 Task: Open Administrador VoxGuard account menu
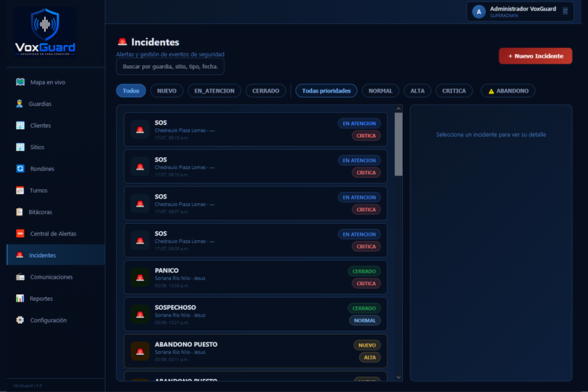click(520, 12)
